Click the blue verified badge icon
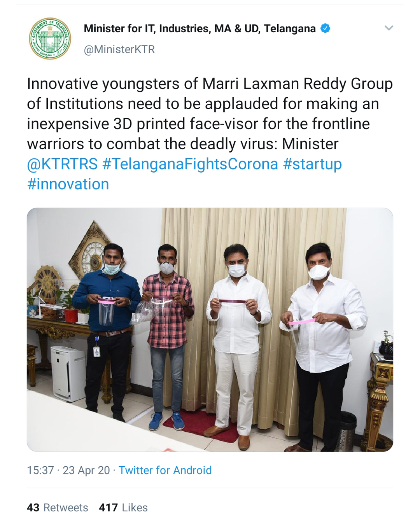The width and height of the screenshot is (420, 525). [325, 28]
